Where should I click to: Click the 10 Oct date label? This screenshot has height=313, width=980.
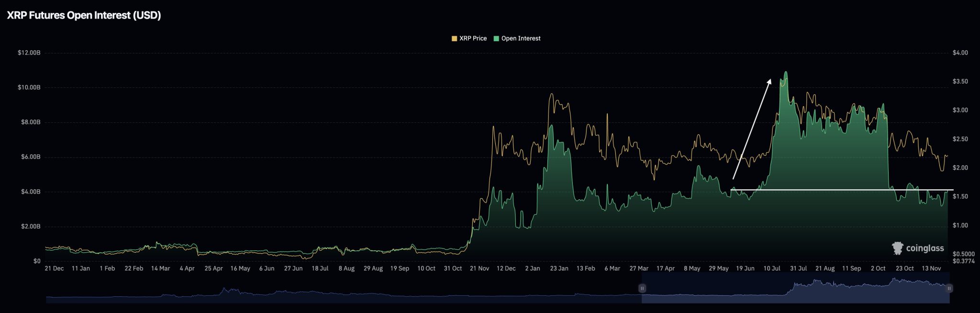pyautogui.click(x=426, y=269)
